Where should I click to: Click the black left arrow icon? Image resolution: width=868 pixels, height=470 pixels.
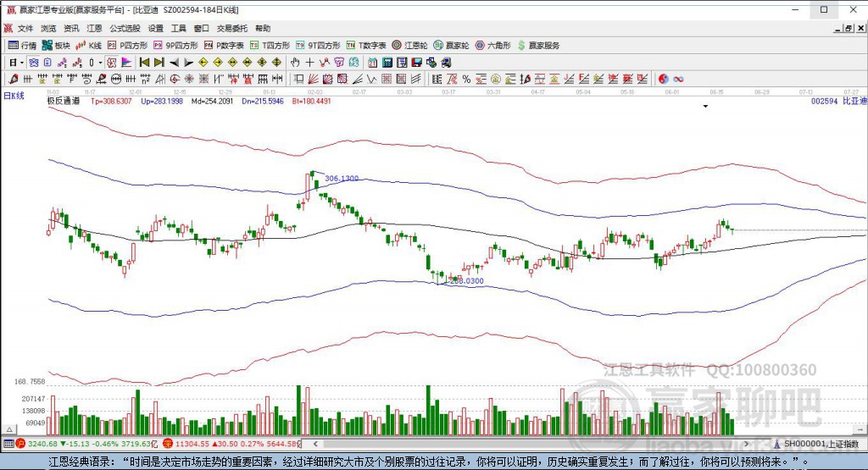[x=174, y=63]
